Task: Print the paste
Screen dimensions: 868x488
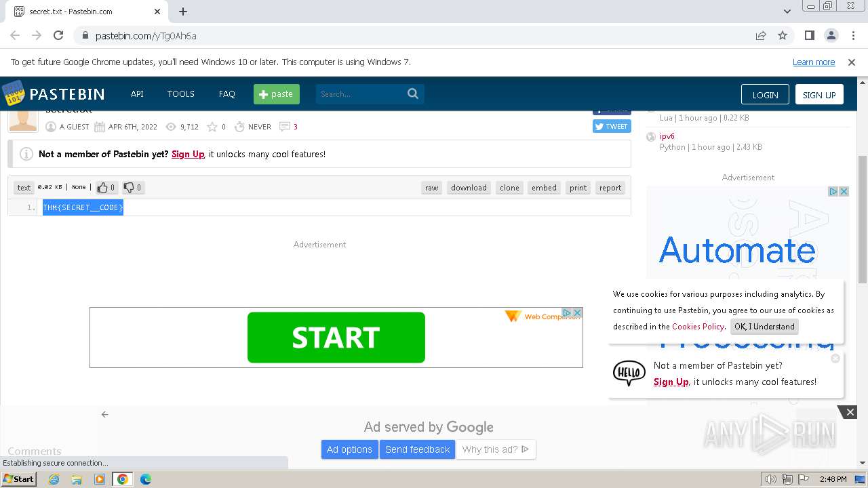Action: pyautogui.click(x=578, y=188)
